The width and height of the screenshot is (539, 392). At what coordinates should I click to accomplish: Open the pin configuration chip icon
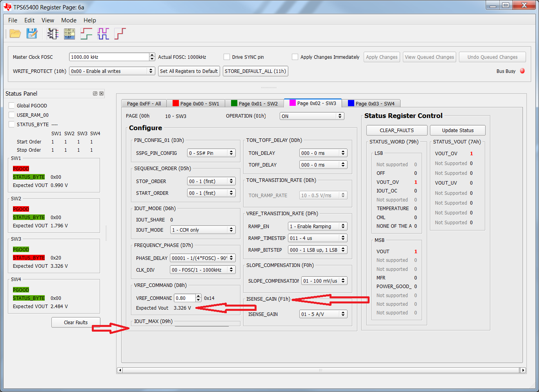tap(53, 34)
